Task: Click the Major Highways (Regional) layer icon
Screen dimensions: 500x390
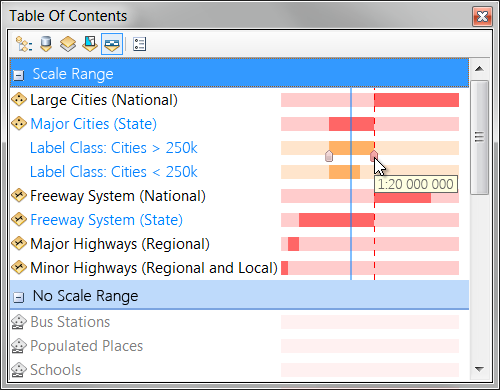Action: pos(19,244)
